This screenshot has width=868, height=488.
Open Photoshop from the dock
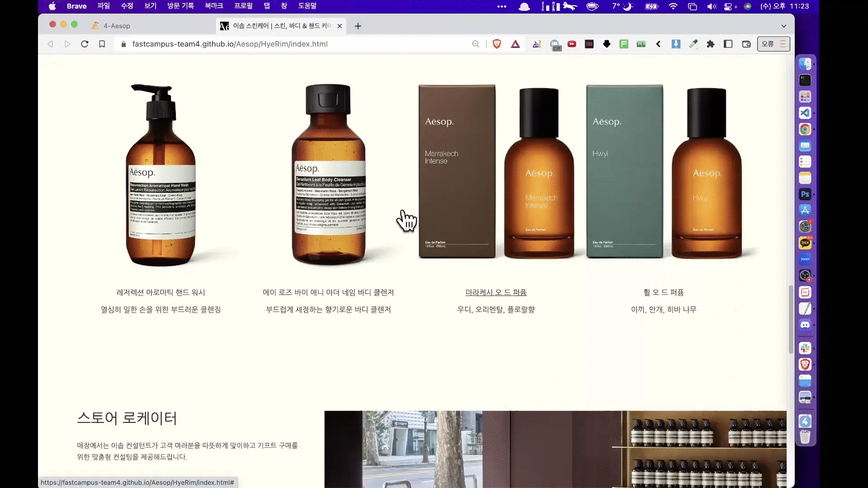tap(805, 194)
